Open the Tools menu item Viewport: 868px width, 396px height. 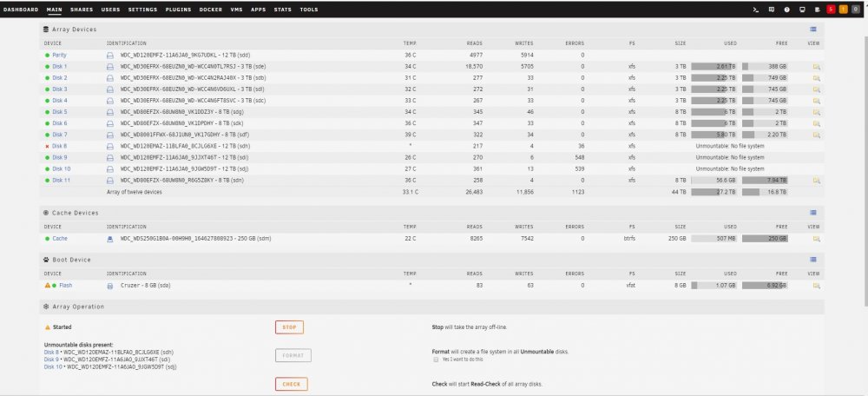coord(309,10)
